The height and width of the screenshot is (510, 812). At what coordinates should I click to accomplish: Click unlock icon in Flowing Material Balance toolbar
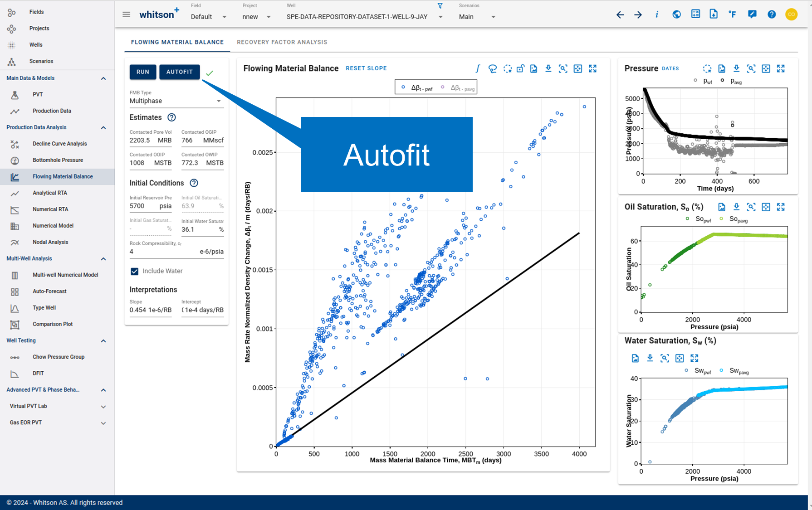coord(520,68)
